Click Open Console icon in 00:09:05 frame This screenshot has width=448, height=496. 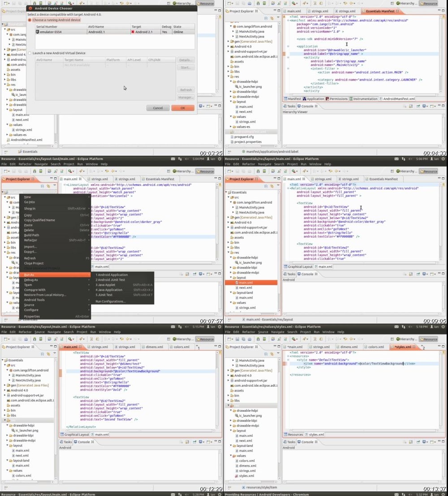point(432,274)
